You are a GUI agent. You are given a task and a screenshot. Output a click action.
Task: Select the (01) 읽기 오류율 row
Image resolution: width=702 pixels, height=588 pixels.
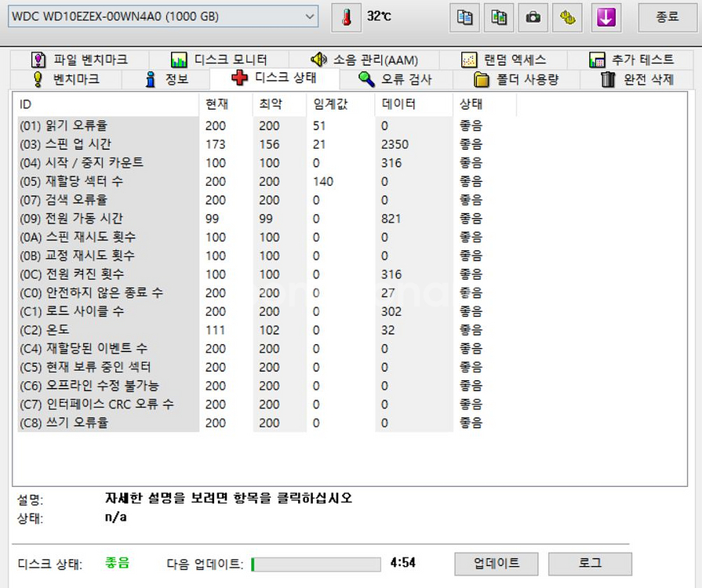click(267, 125)
